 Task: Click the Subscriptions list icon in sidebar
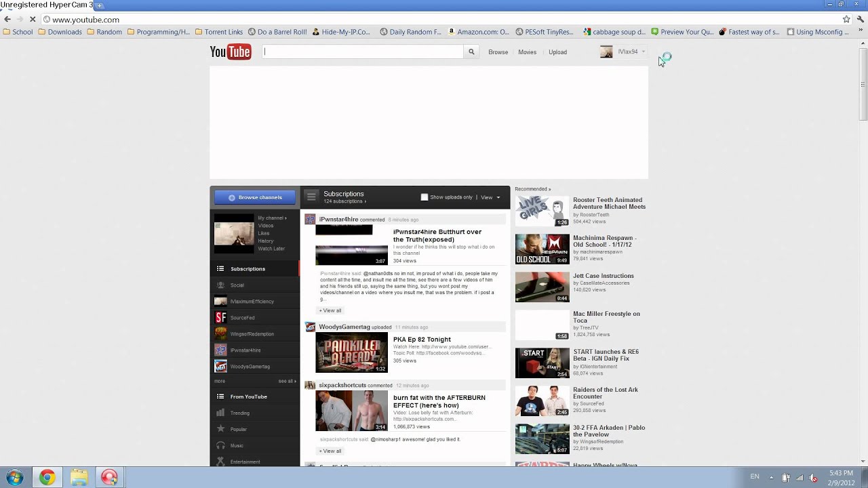[x=220, y=269]
